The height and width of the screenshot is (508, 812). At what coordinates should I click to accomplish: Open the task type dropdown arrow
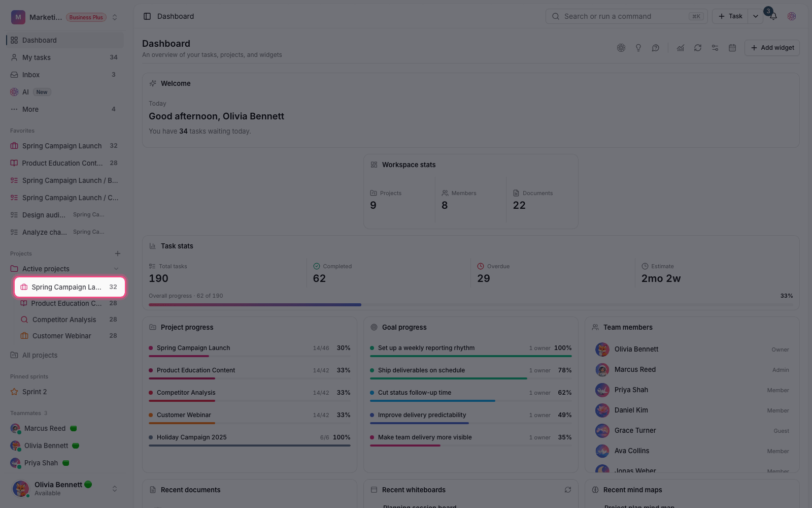tap(756, 16)
